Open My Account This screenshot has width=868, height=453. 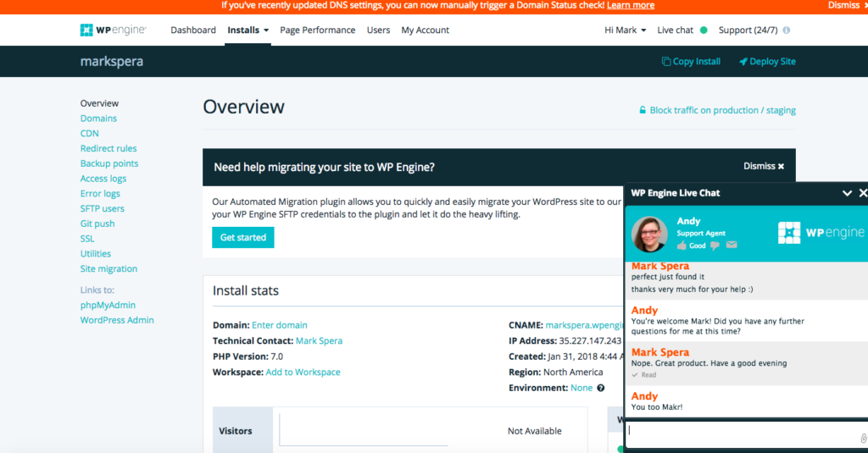coord(426,30)
